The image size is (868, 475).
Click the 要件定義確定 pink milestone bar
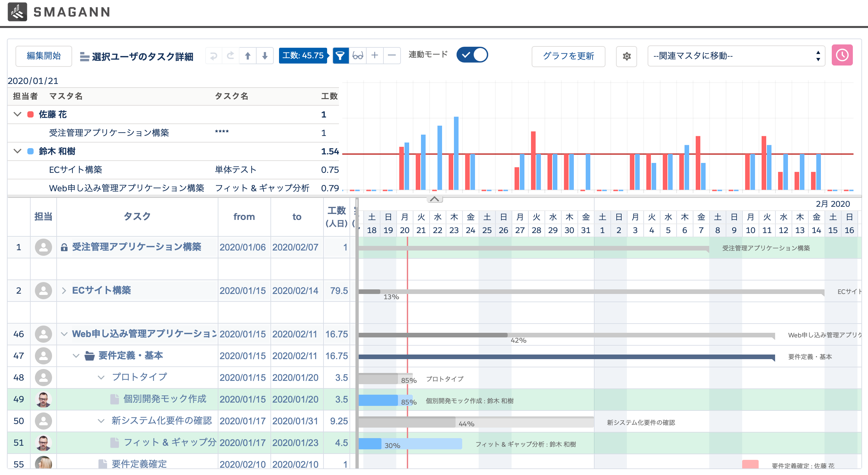[750, 464]
